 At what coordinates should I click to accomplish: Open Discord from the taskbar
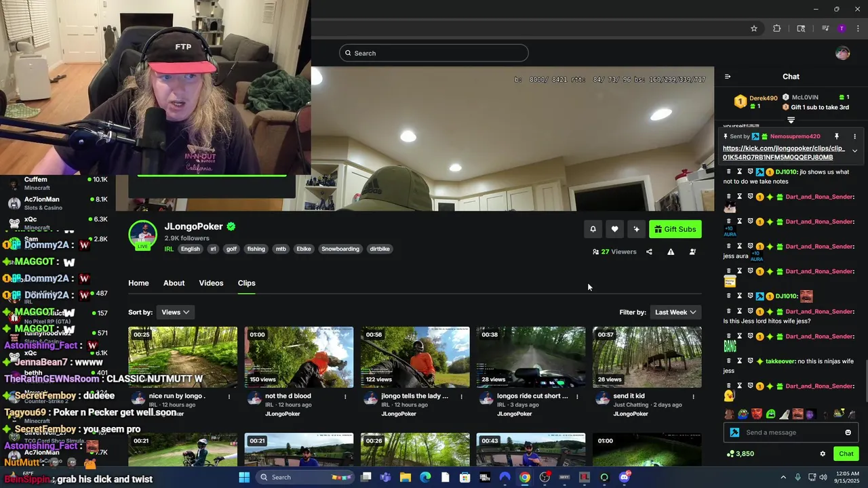(624, 477)
